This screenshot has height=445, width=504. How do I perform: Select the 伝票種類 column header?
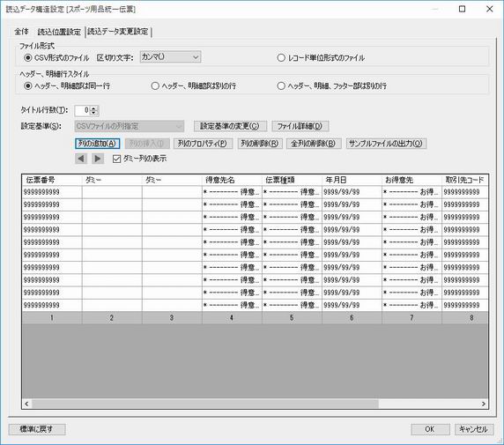[x=292, y=180]
